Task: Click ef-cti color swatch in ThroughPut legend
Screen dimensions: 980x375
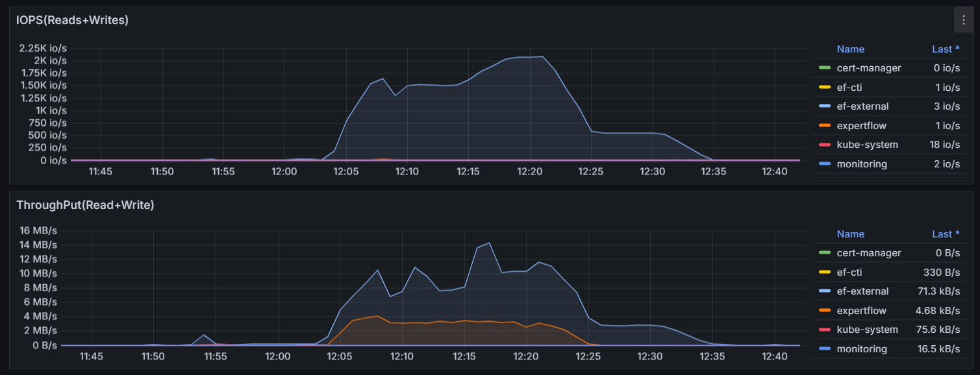Action: click(824, 272)
